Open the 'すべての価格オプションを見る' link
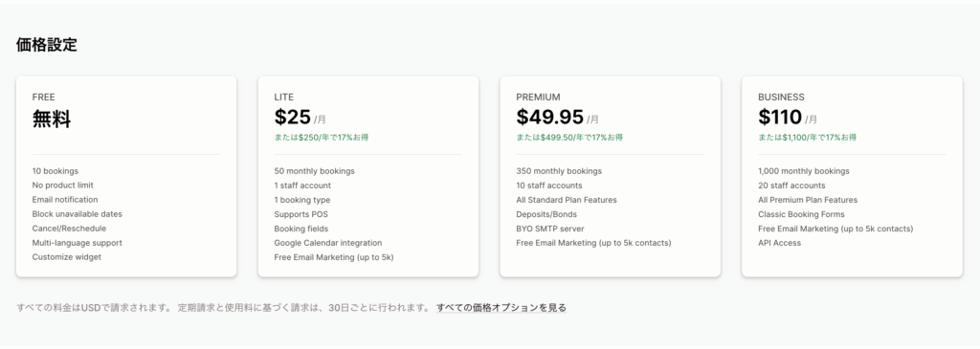The image size is (980, 349). (501, 308)
